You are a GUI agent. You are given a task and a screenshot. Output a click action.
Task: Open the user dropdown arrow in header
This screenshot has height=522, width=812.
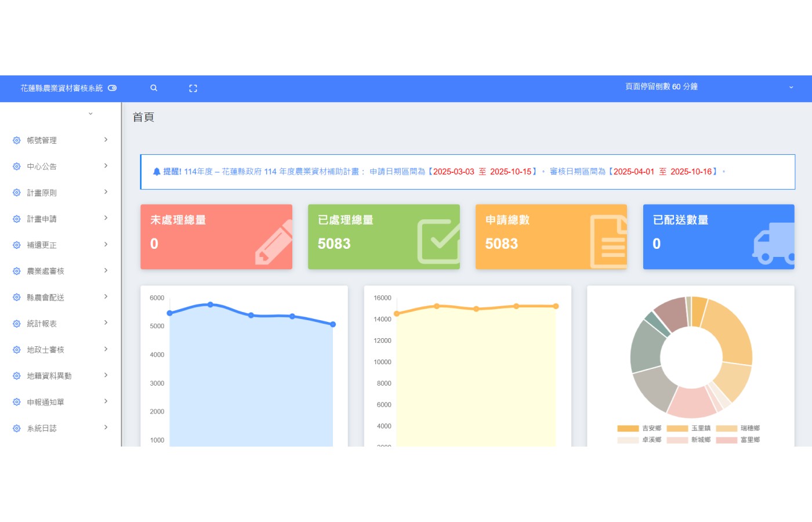(791, 88)
